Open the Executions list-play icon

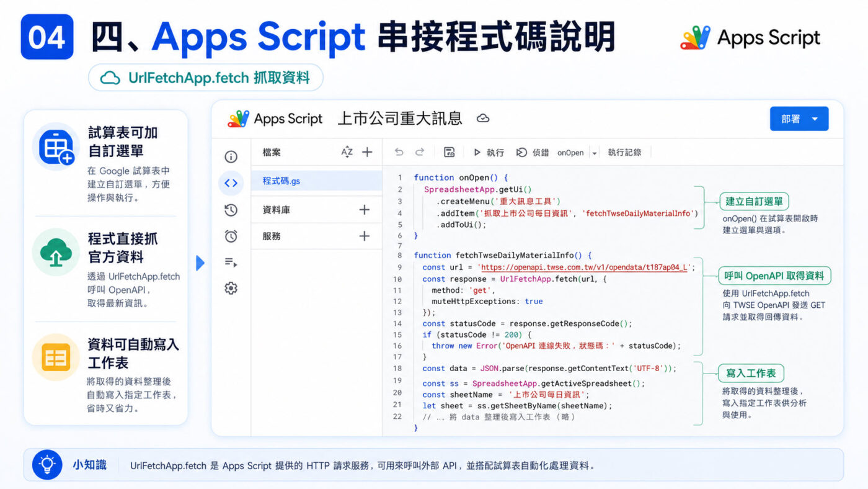[x=231, y=262]
